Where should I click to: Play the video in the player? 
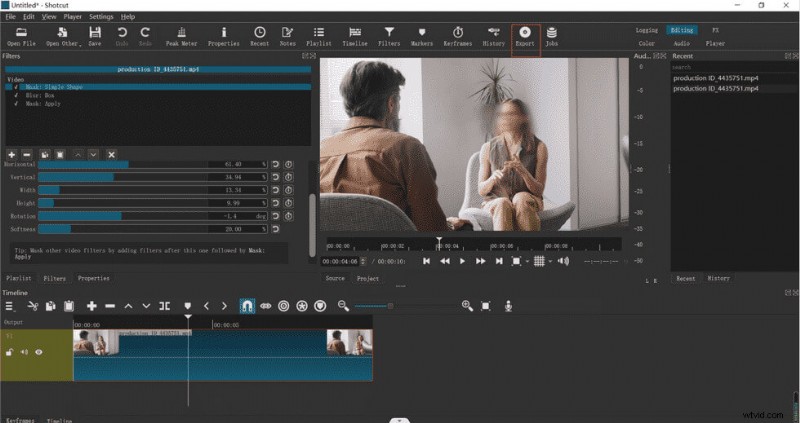(x=462, y=261)
